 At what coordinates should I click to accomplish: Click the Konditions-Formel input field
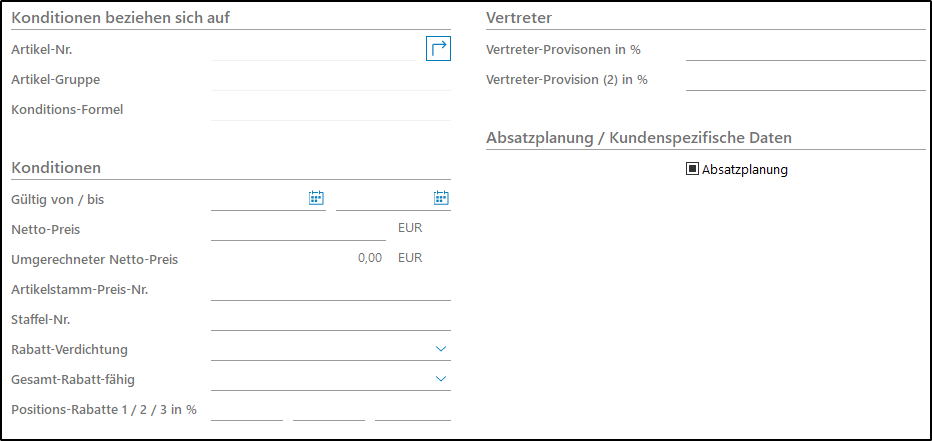click(331, 109)
